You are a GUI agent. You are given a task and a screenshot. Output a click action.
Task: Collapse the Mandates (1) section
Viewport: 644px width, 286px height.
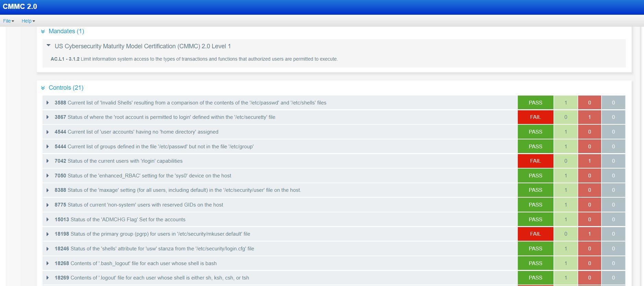[x=43, y=32]
